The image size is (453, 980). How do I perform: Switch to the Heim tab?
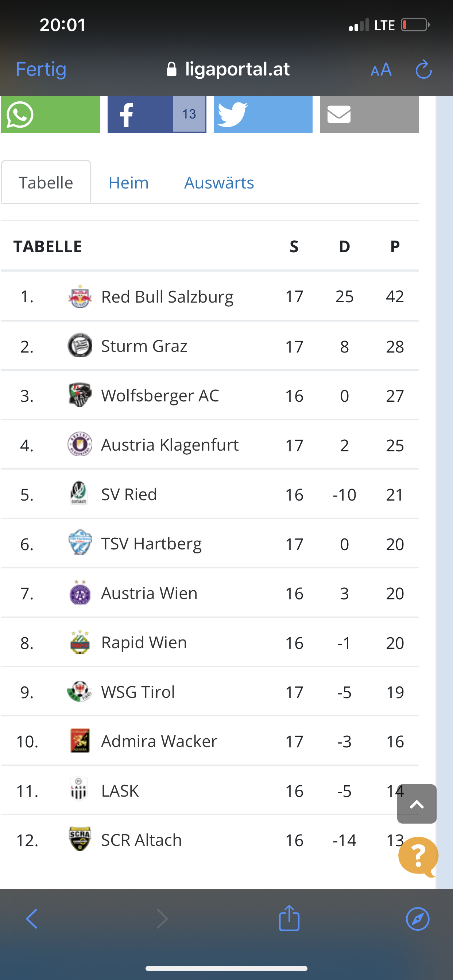tap(129, 183)
